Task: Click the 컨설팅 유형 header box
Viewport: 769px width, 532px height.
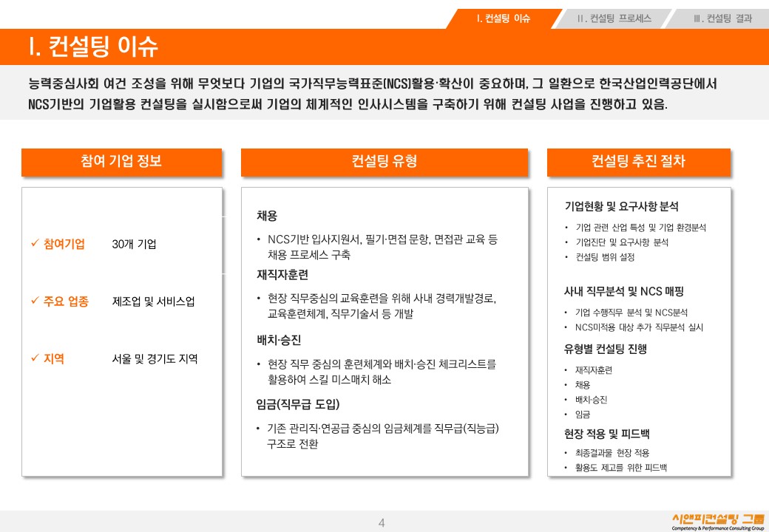Action: click(x=384, y=162)
